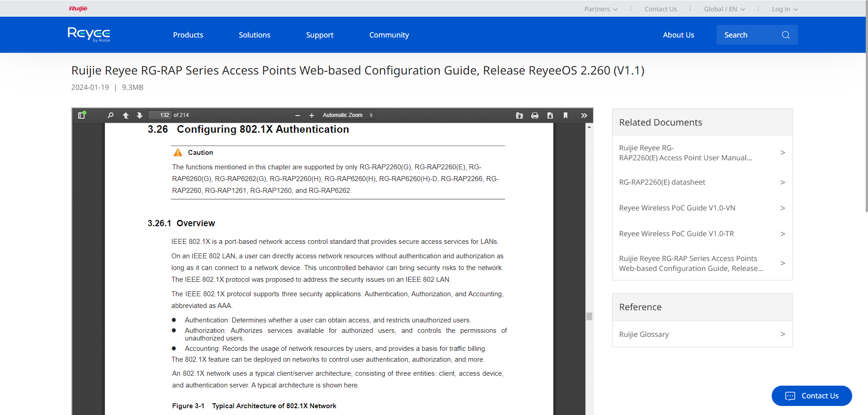This screenshot has width=868, height=415.
Task: Zoom in with the plus icon
Action: (x=311, y=116)
